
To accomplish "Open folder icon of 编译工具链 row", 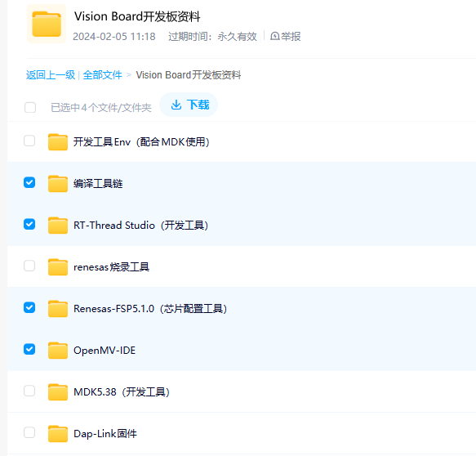I will point(58,183).
